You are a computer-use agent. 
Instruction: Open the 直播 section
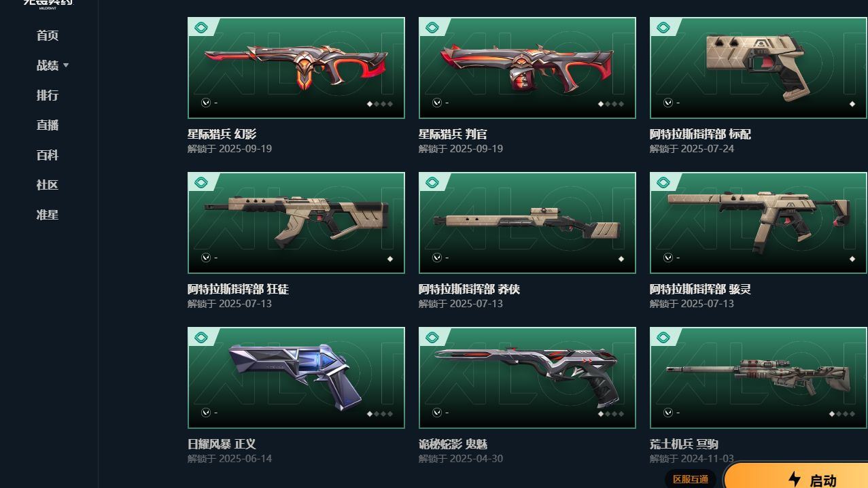(48, 125)
